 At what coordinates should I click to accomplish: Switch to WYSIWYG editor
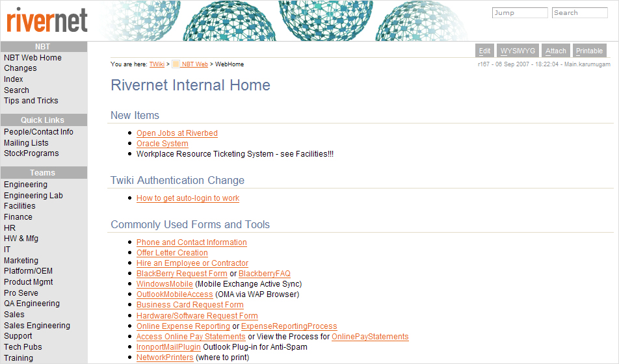pyautogui.click(x=518, y=51)
